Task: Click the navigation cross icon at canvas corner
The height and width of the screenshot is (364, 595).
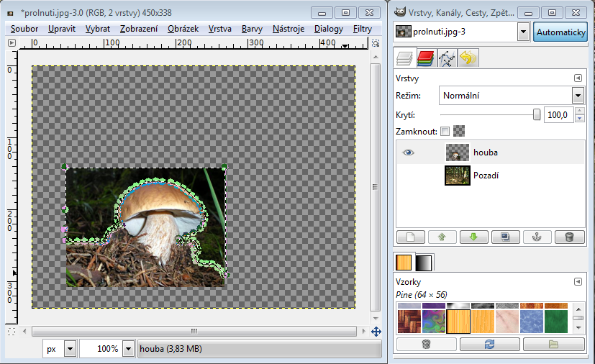Action: [376, 332]
